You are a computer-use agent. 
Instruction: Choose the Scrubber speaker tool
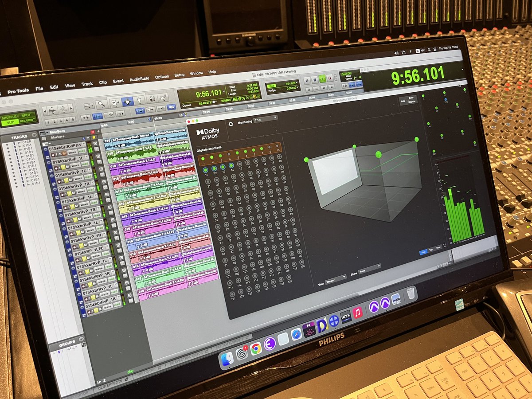[152, 99]
